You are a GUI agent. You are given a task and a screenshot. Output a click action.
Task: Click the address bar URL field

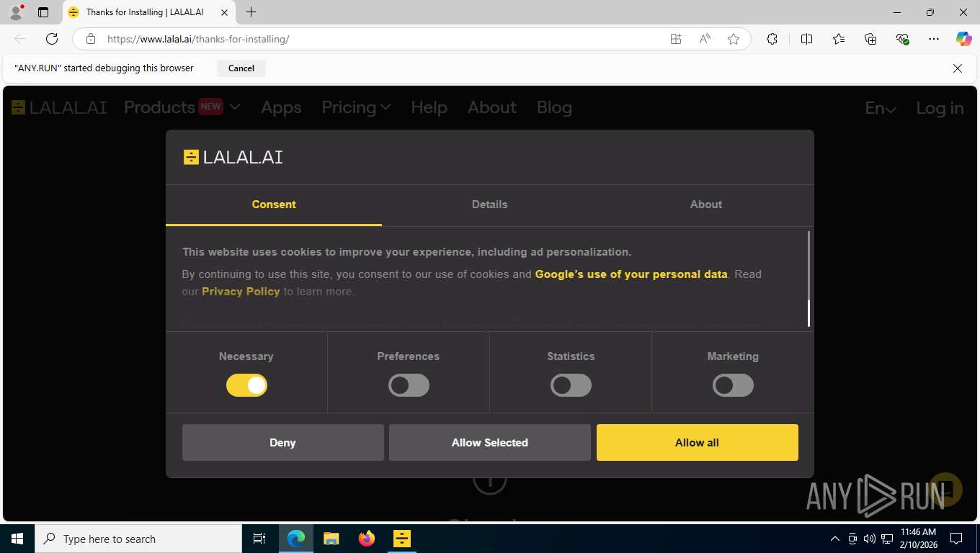pyautogui.click(x=382, y=39)
